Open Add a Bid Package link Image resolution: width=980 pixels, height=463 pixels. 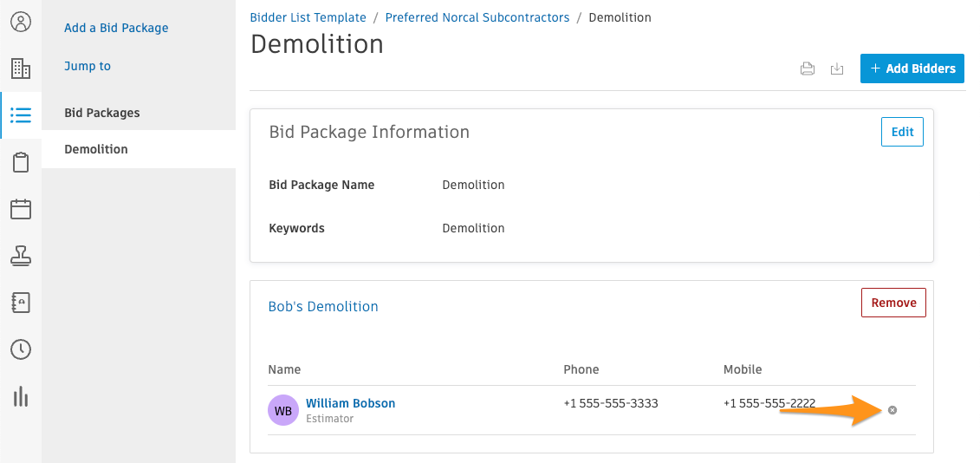click(x=116, y=28)
